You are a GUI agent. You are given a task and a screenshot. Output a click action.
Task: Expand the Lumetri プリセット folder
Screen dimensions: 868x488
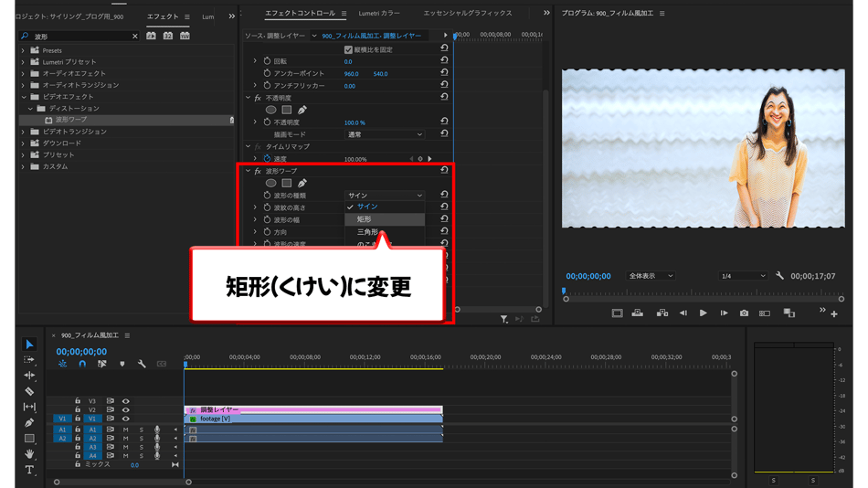click(x=23, y=62)
